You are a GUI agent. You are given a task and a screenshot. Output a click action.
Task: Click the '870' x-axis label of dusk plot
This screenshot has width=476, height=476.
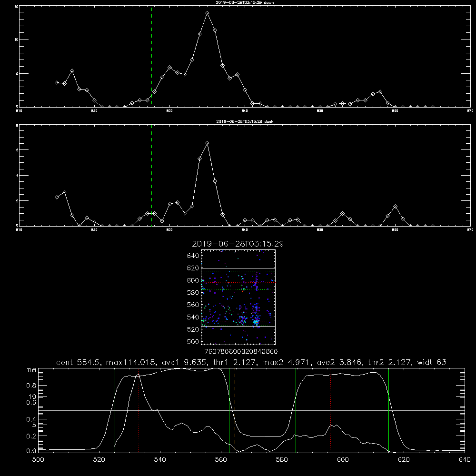(470, 230)
